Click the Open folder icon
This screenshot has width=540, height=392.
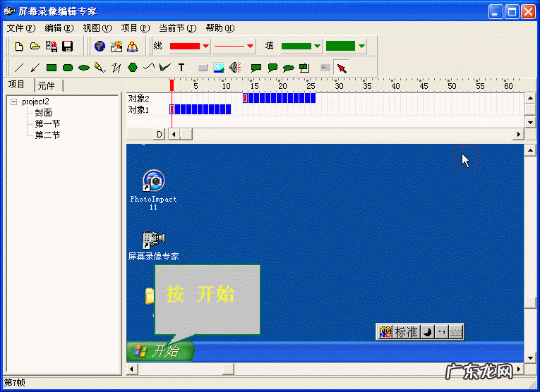[x=35, y=47]
